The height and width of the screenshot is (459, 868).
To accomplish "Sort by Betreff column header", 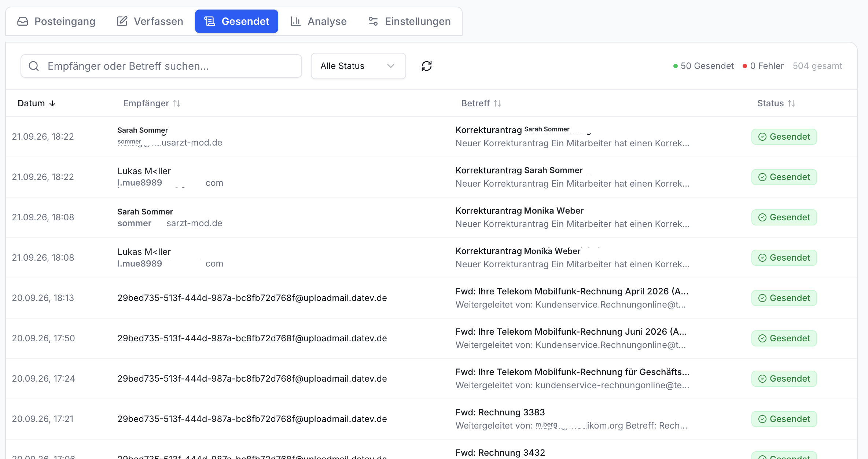I will coord(481,103).
